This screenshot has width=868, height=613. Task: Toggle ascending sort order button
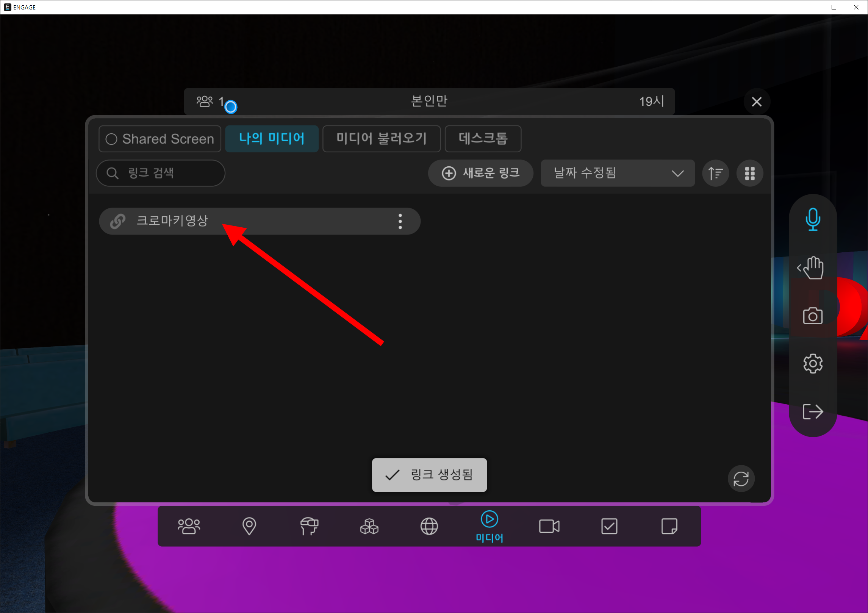pos(715,174)
